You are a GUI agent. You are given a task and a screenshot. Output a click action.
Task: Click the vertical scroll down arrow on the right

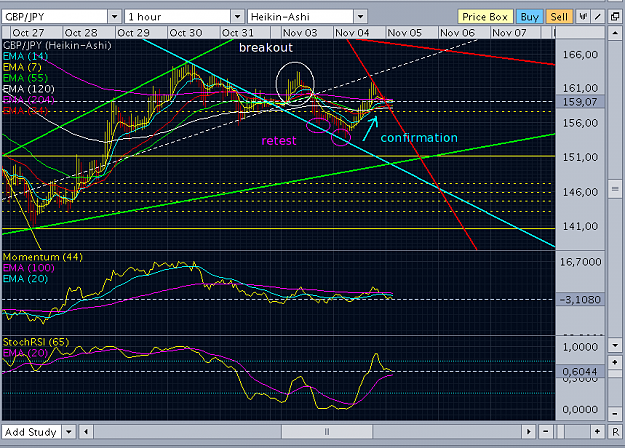(615, 345)
